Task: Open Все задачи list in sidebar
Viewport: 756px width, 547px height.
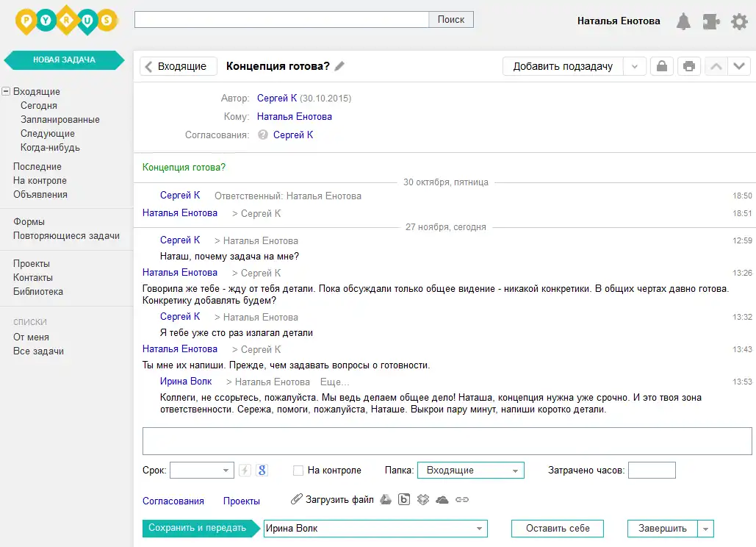Action: click(38, 351)
